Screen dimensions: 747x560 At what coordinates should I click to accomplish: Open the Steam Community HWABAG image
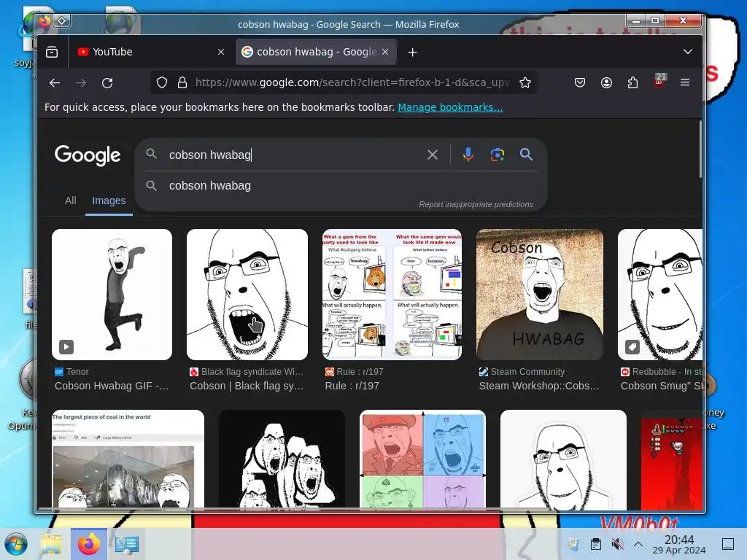[x=540, y=295]
